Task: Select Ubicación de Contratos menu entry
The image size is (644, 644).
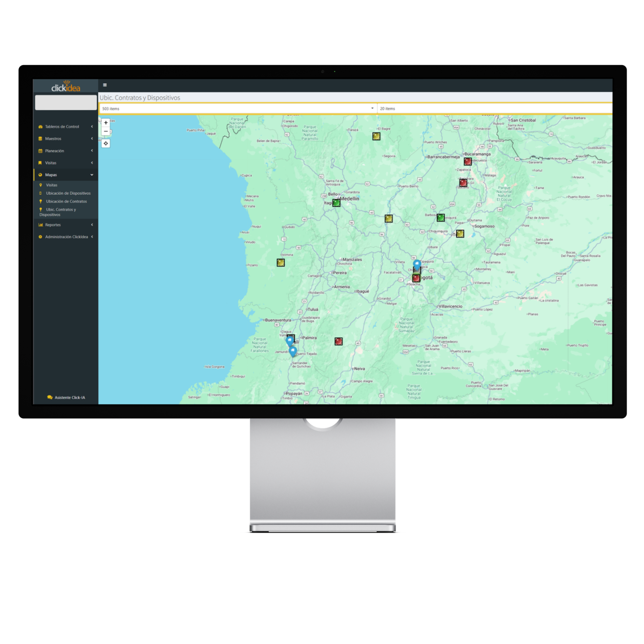Action: pyautogui.click(x=66, y=202)
